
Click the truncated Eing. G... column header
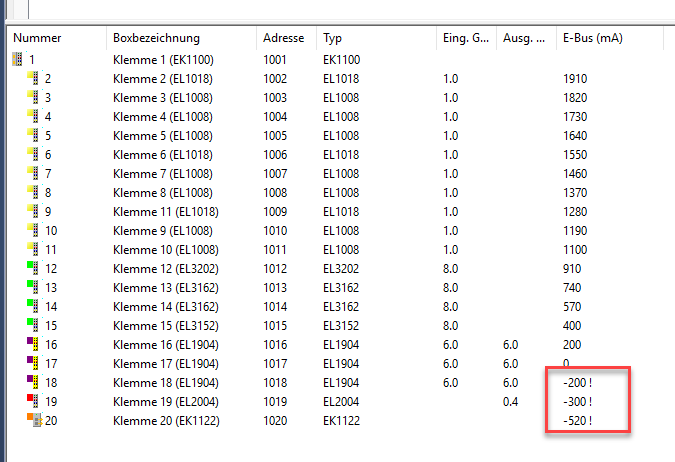466,38
